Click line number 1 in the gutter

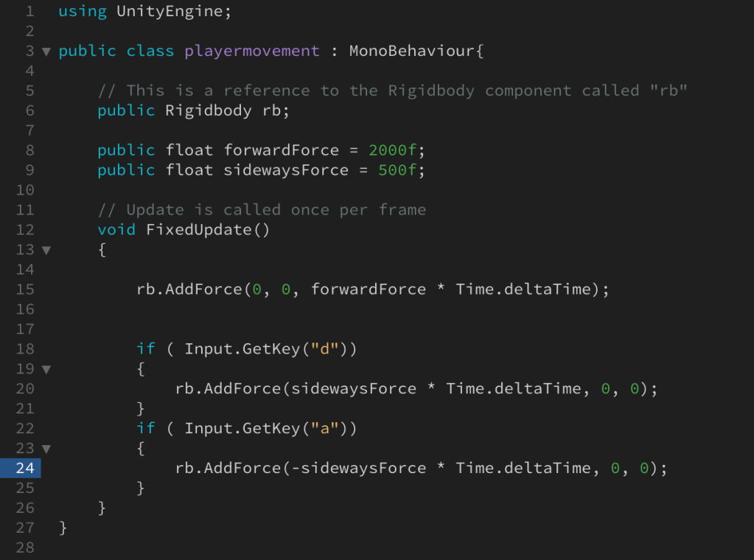point(29,12)
